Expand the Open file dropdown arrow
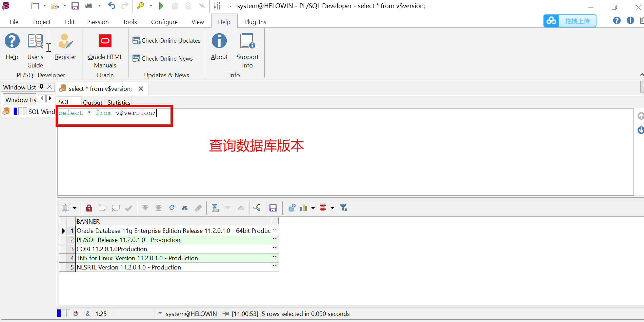Screen dimensions: 644x322 click(x=65, y=6)
